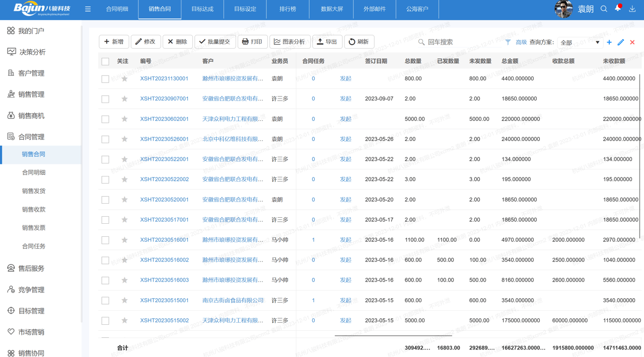Collapse the sidebar with hamburger icon
The width and height of the screenshot is (644, 357).
88,9
